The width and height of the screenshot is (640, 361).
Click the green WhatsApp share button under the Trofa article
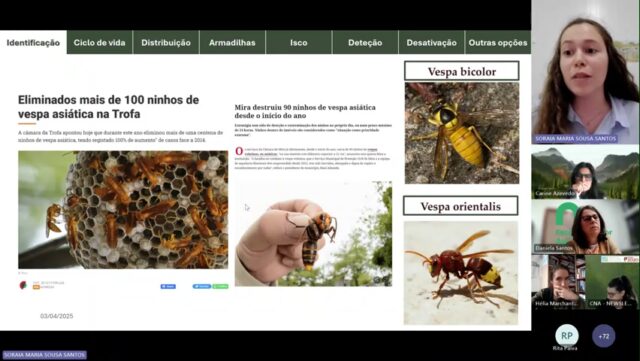(220, 286)
